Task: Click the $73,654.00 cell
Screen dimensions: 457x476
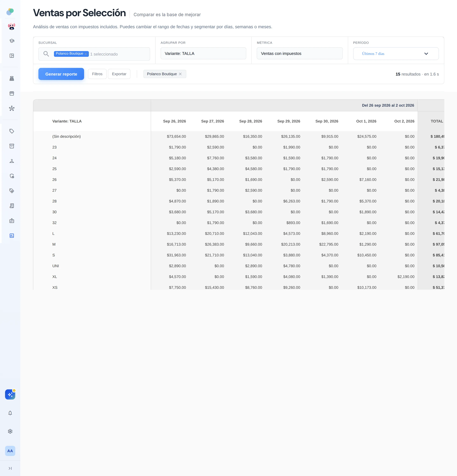Action: click(x=176, y=136)
